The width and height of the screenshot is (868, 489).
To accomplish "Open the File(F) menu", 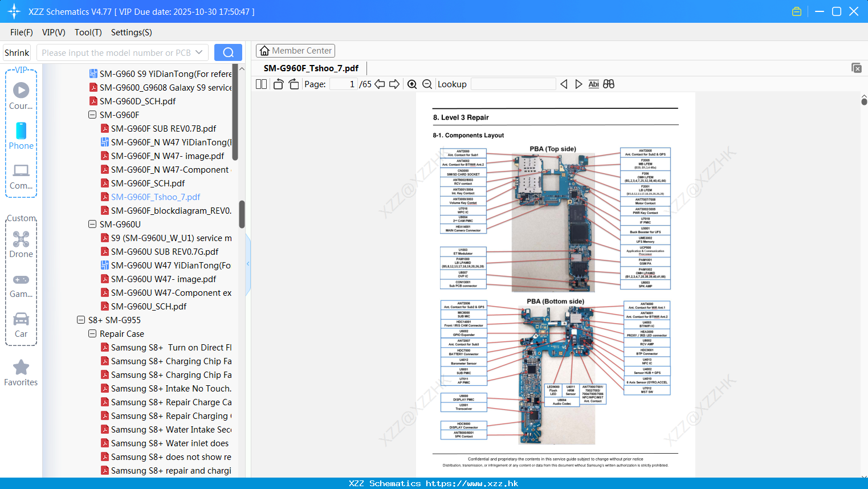I will click(22, 32).
